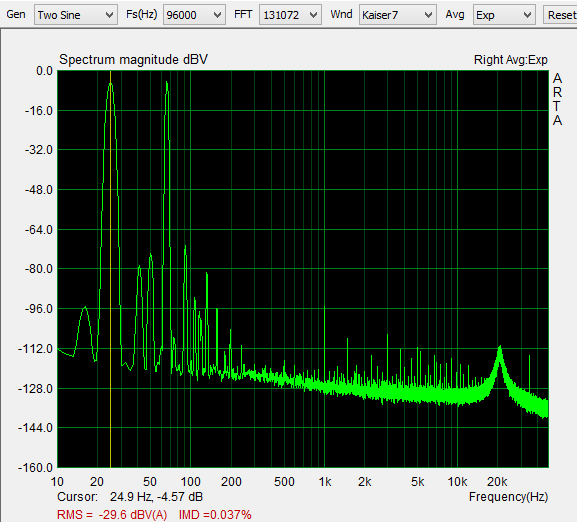
Task: Click the Spectrum magnitude dBV title
Action: pos(133,60)
